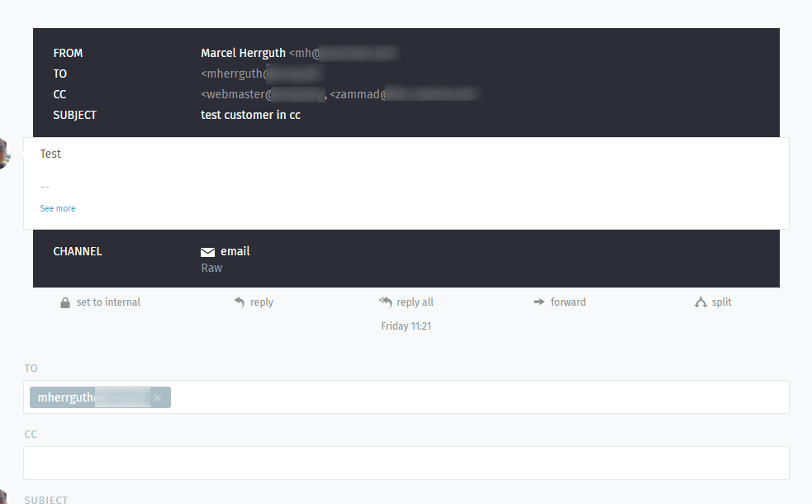Click the reply arrow icon

point(240,302)
